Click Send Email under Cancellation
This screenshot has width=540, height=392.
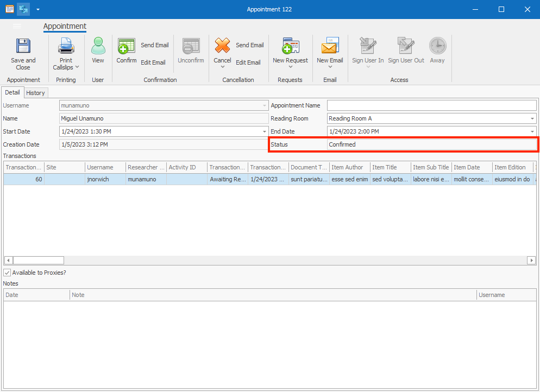[x=249, y=45]
